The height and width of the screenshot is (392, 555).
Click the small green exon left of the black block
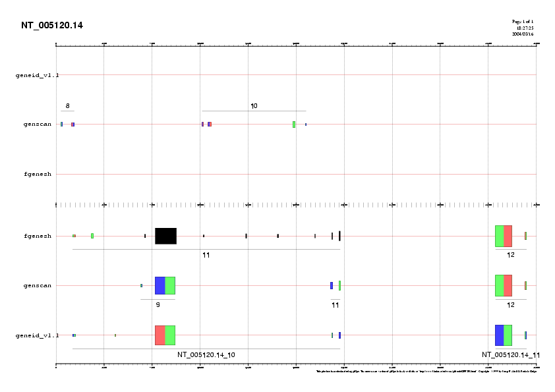tap(92, 236)
